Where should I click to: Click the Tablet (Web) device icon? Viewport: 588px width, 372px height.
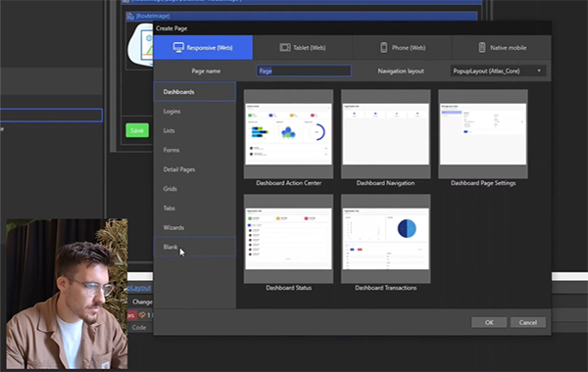click(285, 48)
